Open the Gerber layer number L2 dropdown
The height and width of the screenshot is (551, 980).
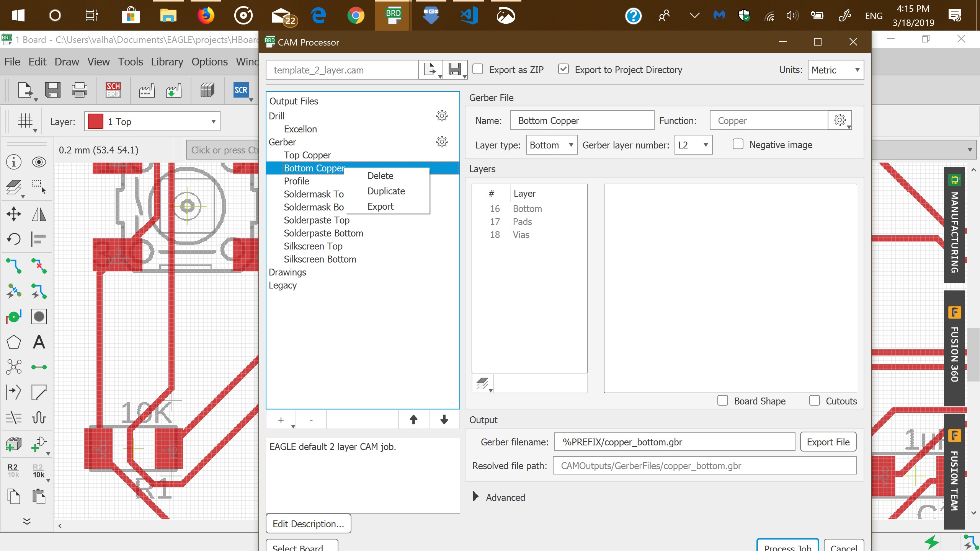693,145
